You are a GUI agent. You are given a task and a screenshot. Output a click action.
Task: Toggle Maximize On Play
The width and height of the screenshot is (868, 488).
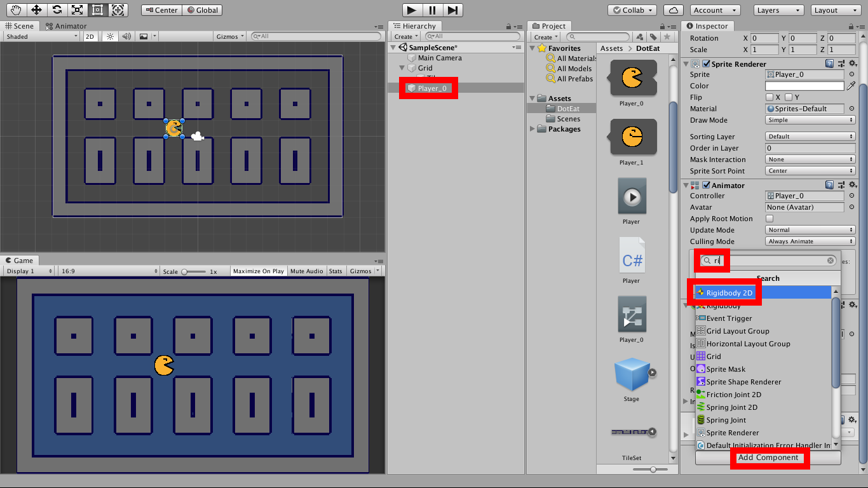click(x=259, y=271)
